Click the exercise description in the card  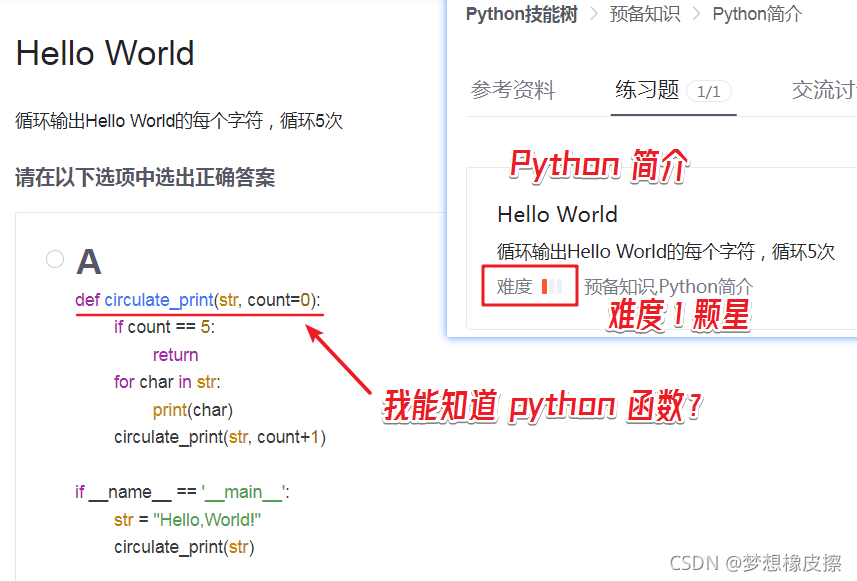click(666, 251)
